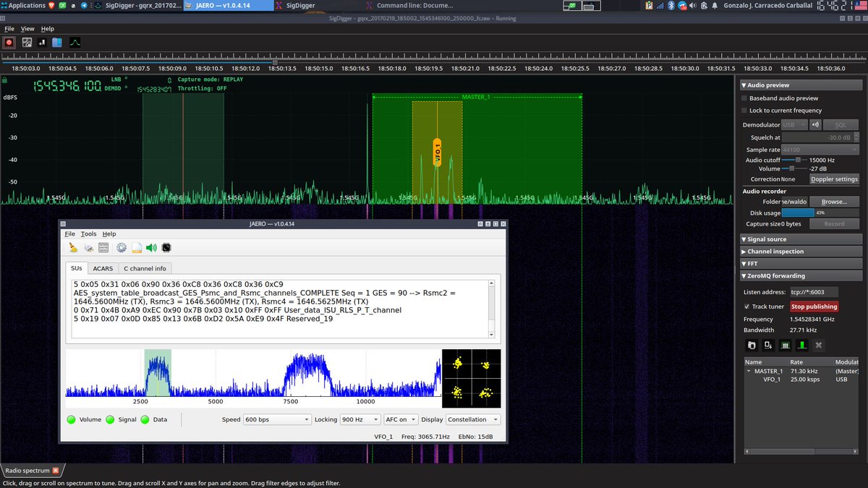Open SigDigger's View menu
The image size is (868, 488).
27,29
